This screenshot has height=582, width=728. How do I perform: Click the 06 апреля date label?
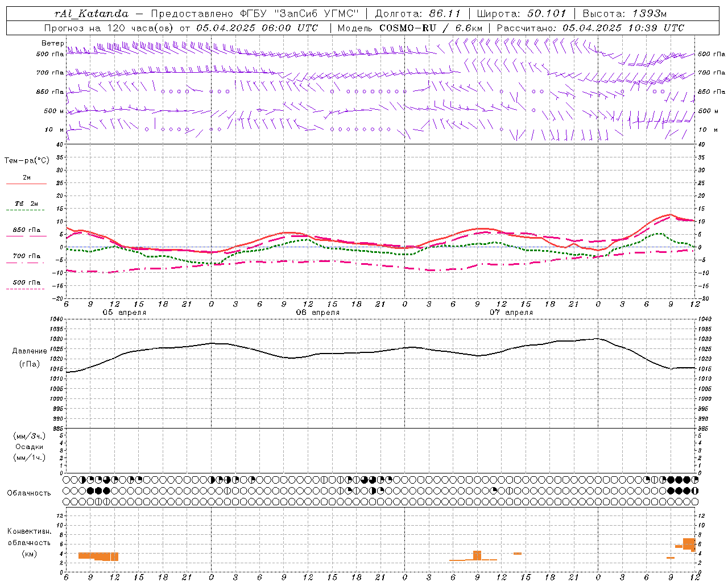317,313
